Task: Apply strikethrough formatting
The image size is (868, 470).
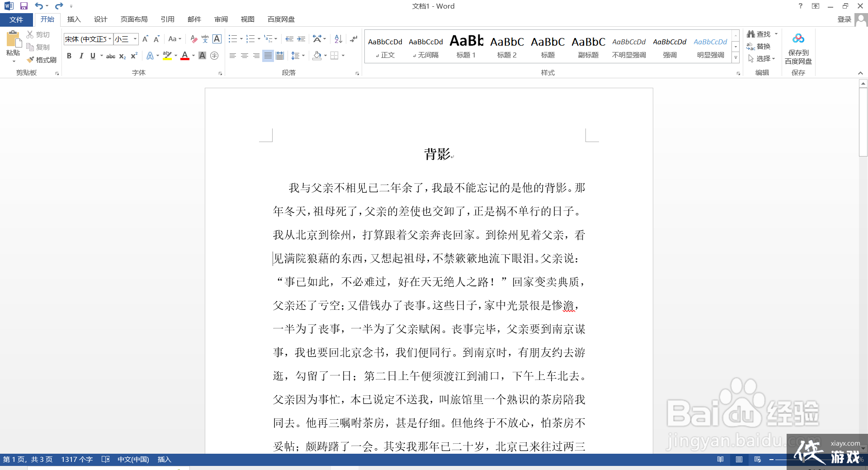Action: tap(111, 56)
